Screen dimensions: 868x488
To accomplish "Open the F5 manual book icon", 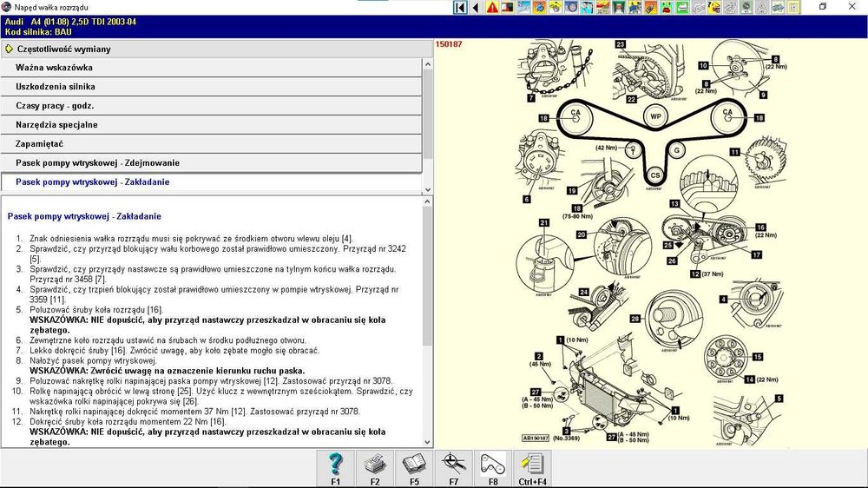I will point(415,468).
